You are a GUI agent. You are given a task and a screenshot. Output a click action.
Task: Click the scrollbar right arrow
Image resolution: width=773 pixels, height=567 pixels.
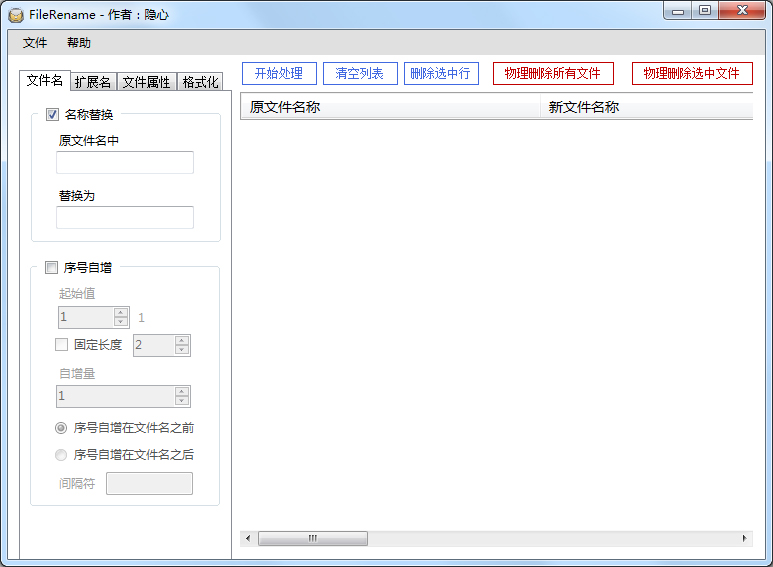click(744, 538)
